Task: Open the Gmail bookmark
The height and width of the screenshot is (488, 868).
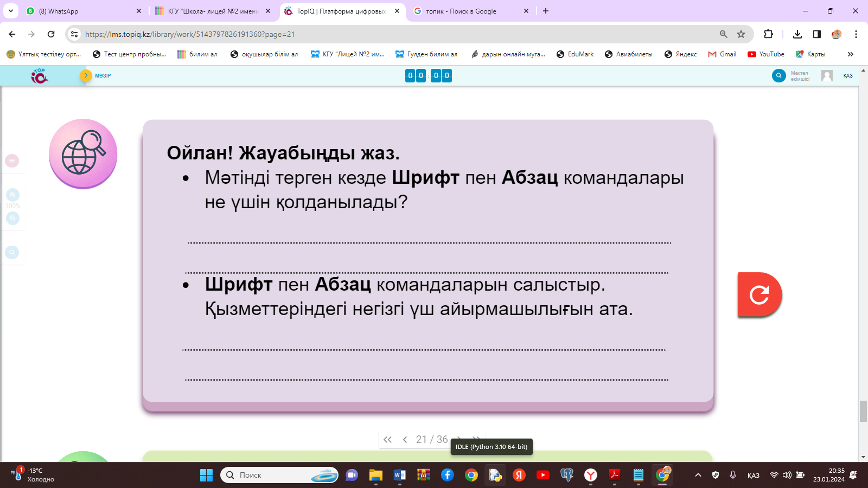Action: [722, 54]
